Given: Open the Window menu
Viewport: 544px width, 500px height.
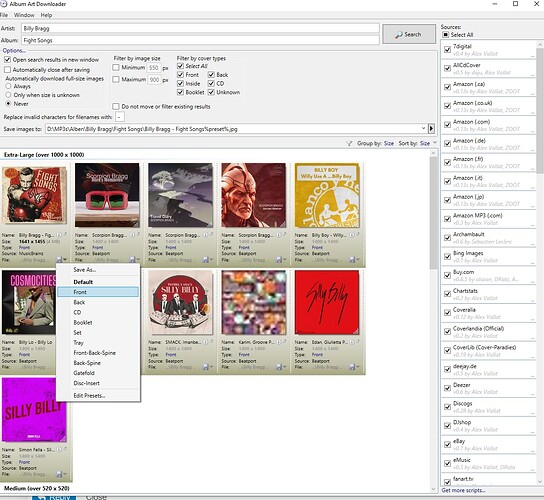Looking at the screenshot, I should pos(24,15).
